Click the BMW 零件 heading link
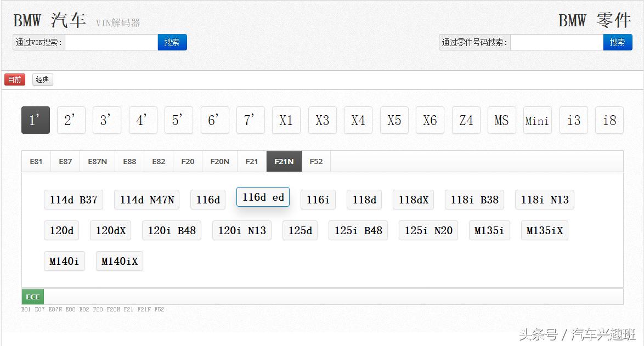644x346 pixels. click(595, 20)
